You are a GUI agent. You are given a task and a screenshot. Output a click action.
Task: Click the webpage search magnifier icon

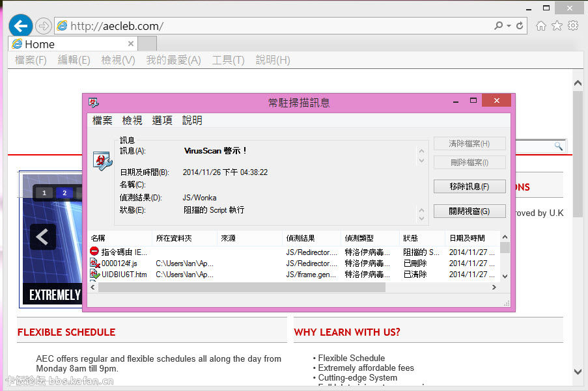[559, 146]
